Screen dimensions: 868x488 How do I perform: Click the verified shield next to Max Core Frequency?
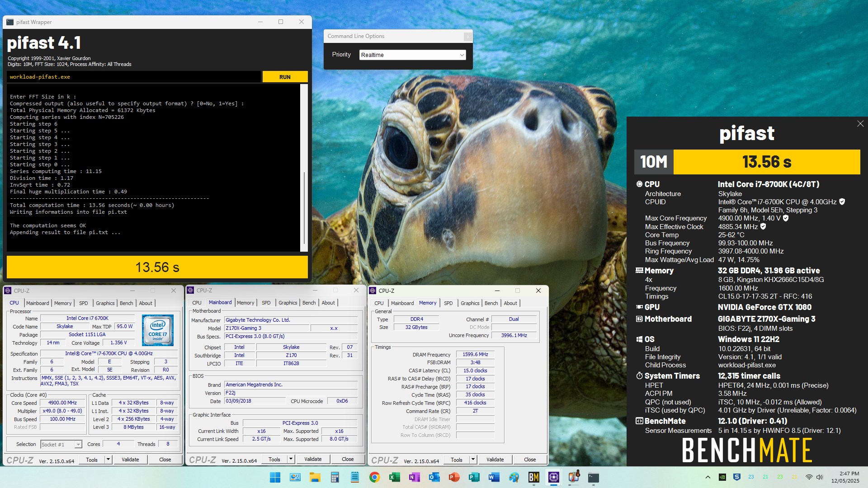786,218
